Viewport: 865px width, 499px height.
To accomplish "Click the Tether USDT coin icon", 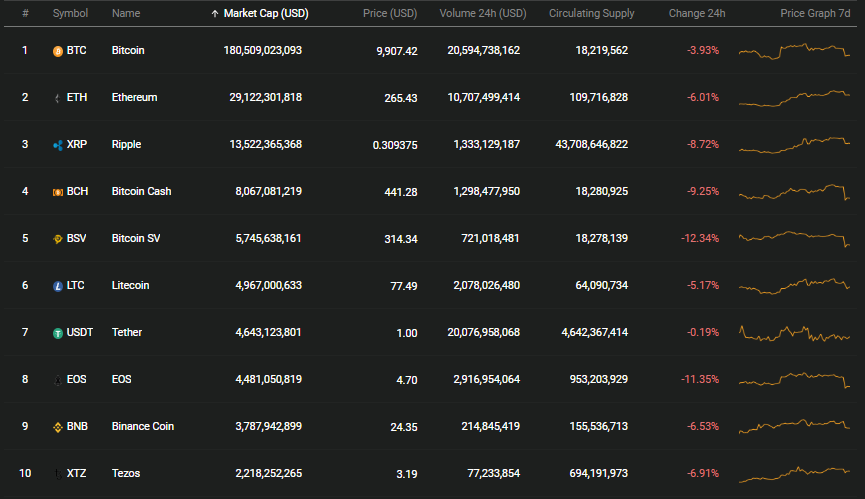I will (57, 333).
